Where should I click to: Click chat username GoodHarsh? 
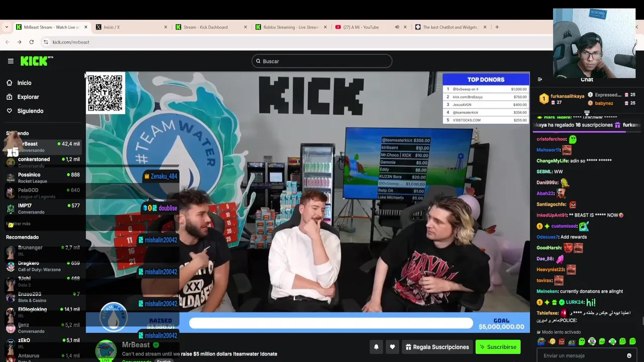click(549, 248)
